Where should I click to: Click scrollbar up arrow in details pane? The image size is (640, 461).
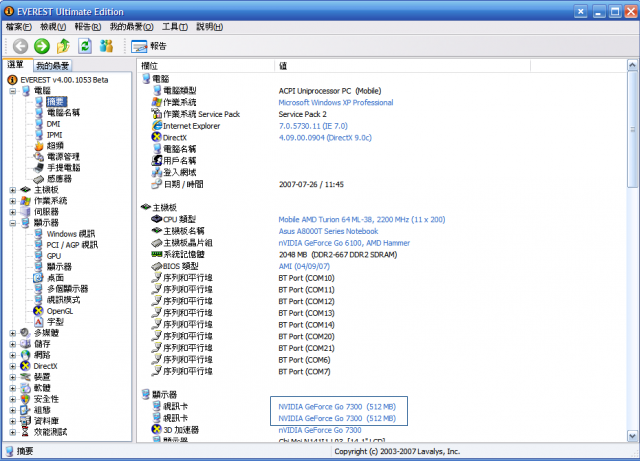click(633, 65)
